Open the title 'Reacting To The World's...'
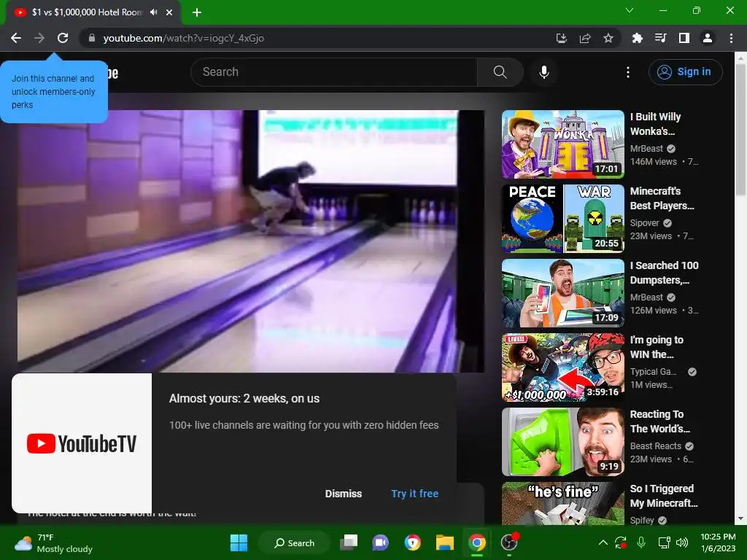747x560 pixels. click(659, 421)
